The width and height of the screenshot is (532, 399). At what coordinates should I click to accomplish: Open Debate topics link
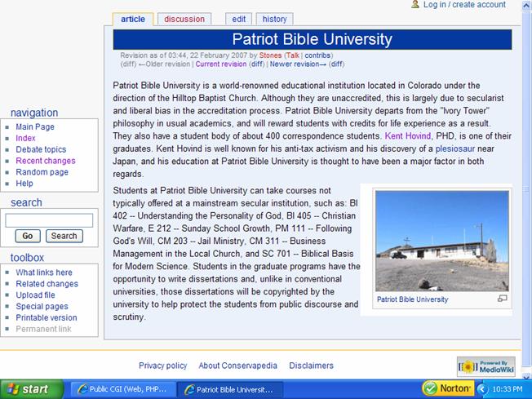tap(41, 149)
